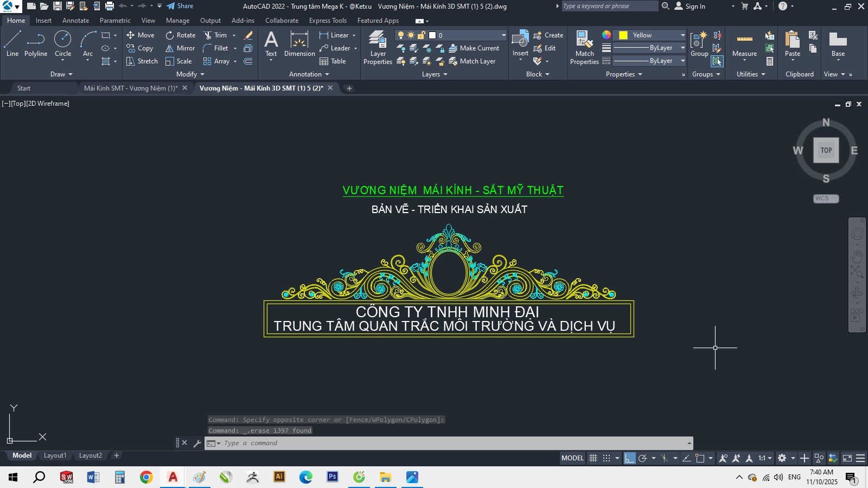Screen dimensions: 868x488
Task: Open the layer 0 dropdown list
Action: [x=503, y=35]
